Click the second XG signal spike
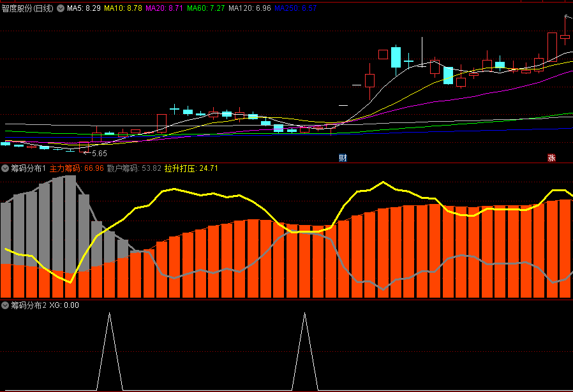 305,351
